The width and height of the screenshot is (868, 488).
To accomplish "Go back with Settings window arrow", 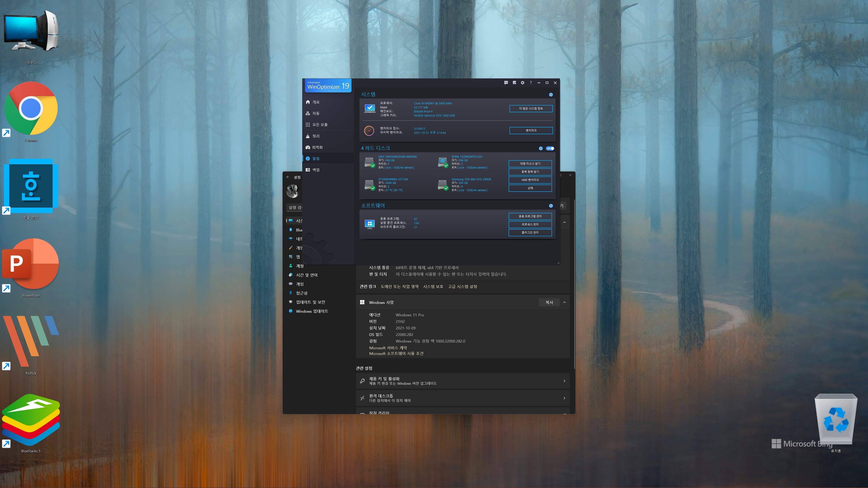I will pos(288,177).
